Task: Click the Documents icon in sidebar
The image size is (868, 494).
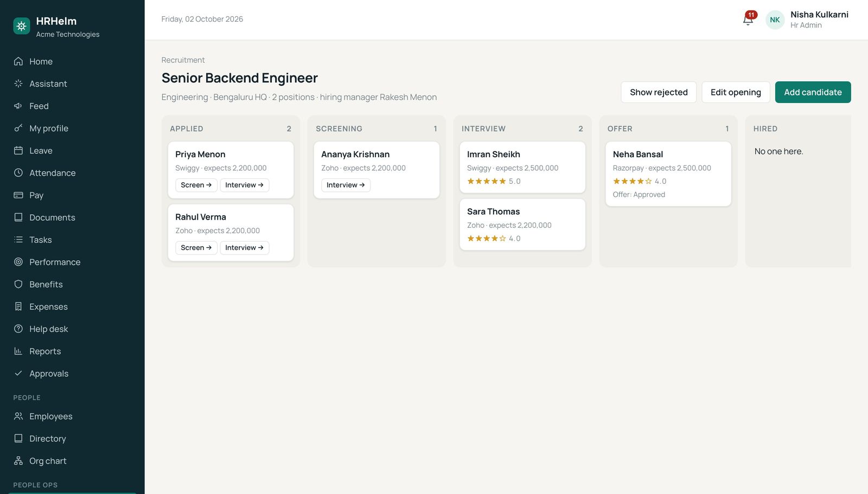Action: click(x=18, y=217)
